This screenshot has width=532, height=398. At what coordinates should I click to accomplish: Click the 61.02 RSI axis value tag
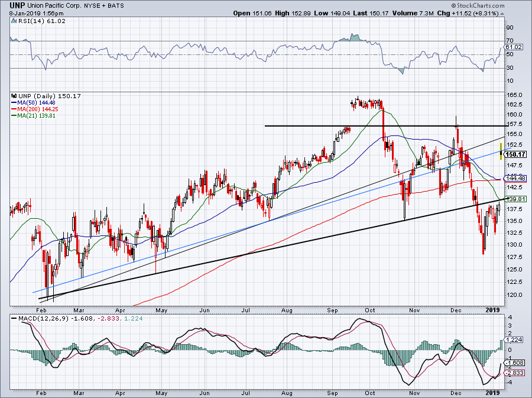coord(513,47)
